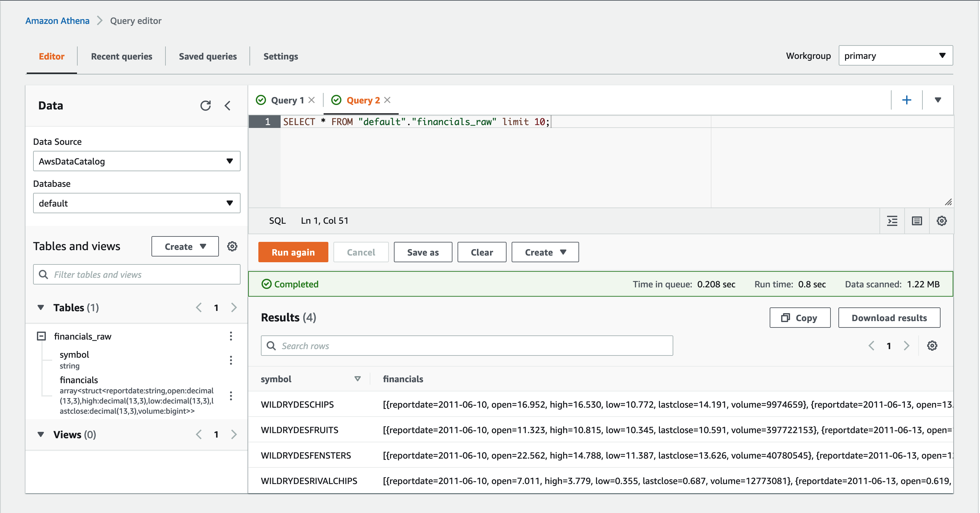Open editor preferences gear icon
980x513 pixels.
(941, 221)
